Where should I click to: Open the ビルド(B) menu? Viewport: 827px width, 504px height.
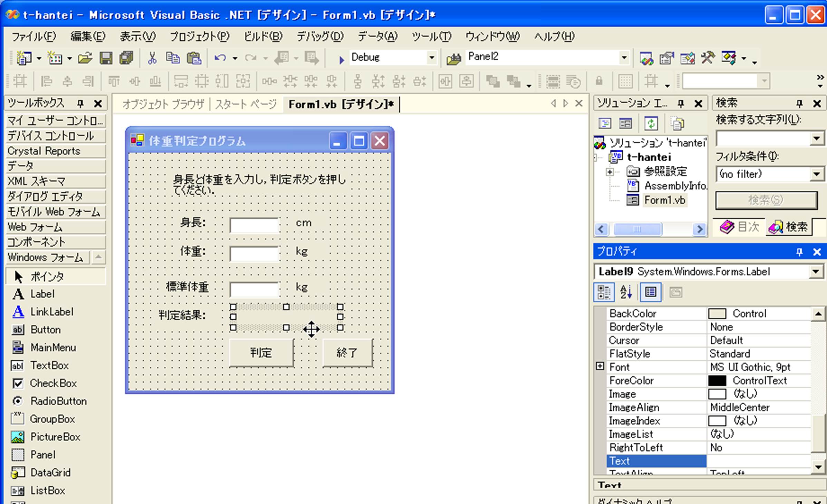(263, 36)
